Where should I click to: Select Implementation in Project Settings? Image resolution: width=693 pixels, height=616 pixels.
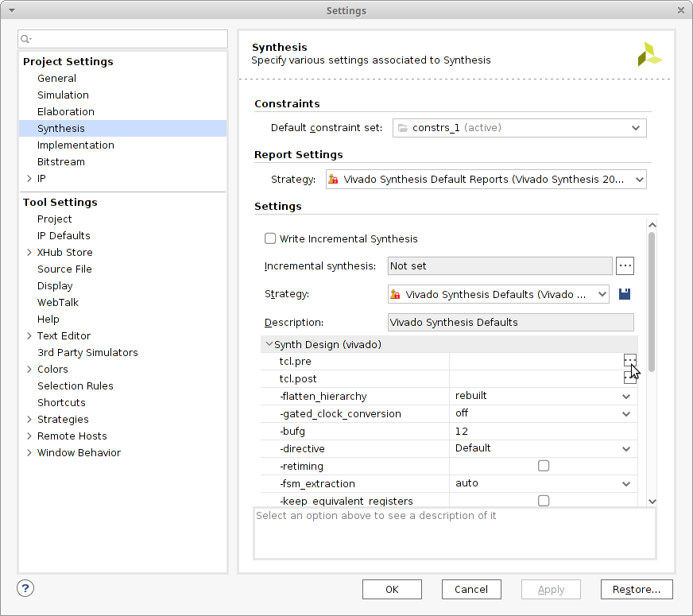[75, 145]
